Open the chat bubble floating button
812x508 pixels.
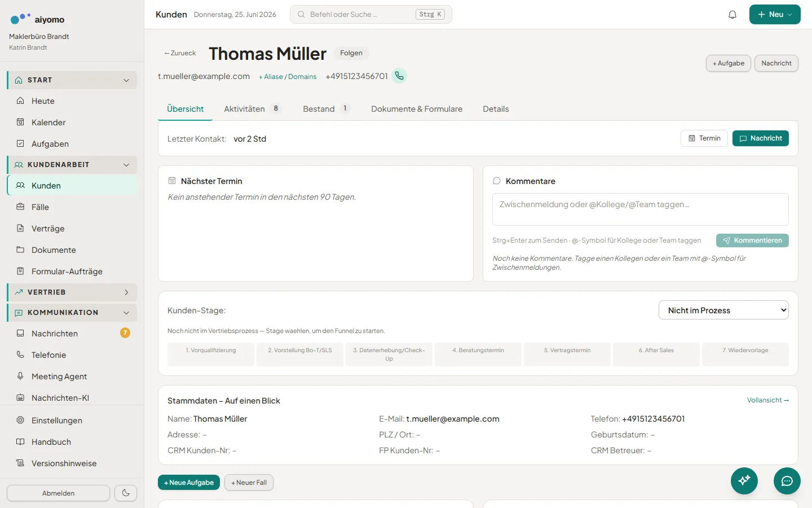click(787, 481)
